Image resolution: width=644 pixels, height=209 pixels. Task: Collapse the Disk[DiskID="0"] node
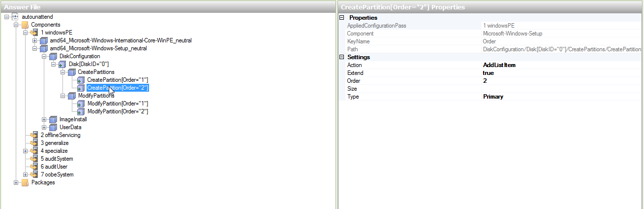[53, 64]
